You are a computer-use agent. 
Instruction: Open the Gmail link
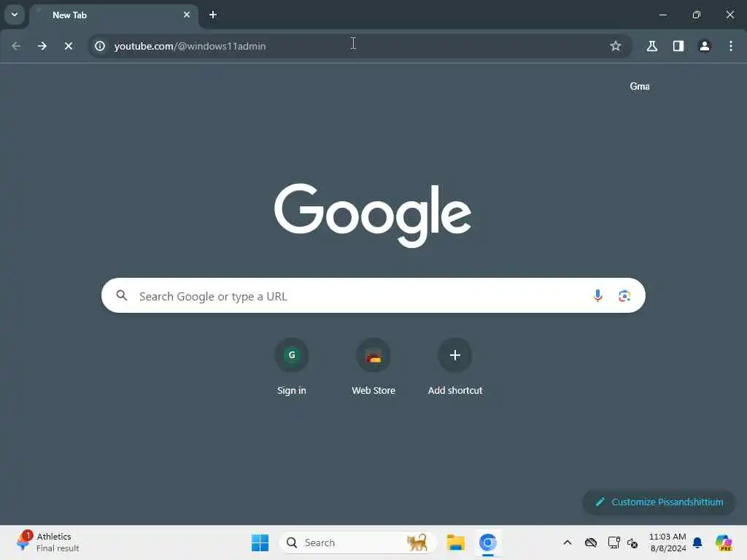click(640, 86)
